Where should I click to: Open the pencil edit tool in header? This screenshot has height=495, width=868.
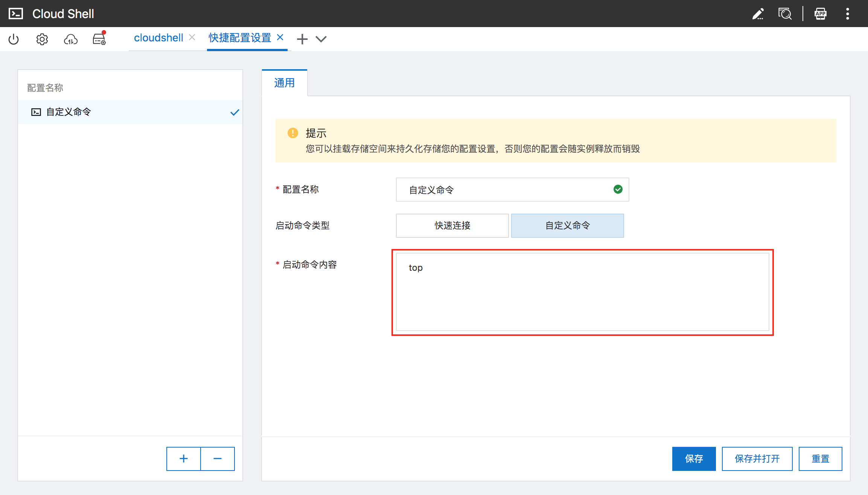point(758,14)
